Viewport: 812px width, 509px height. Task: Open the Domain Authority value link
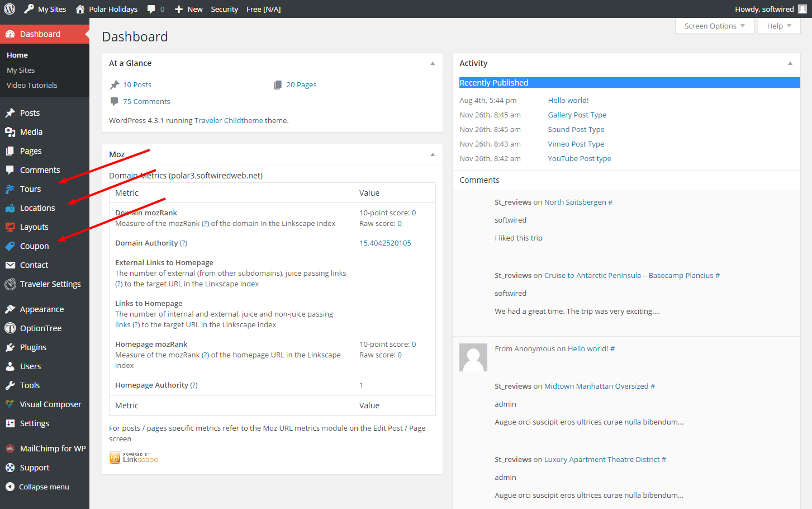(x=385, y=243)
